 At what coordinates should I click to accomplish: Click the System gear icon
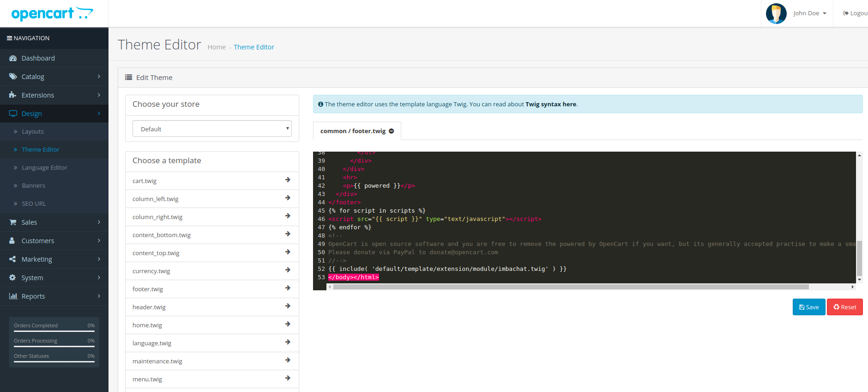point(12,278)
